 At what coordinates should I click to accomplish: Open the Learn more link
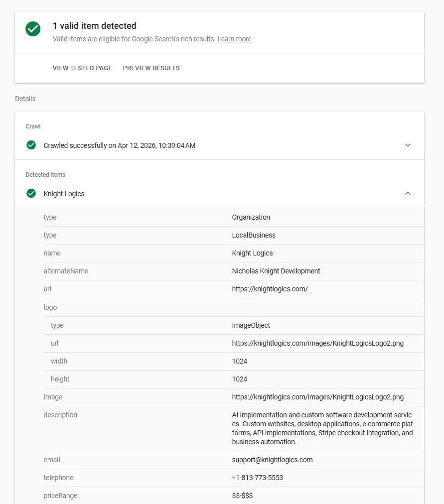(x=234, y=39)
